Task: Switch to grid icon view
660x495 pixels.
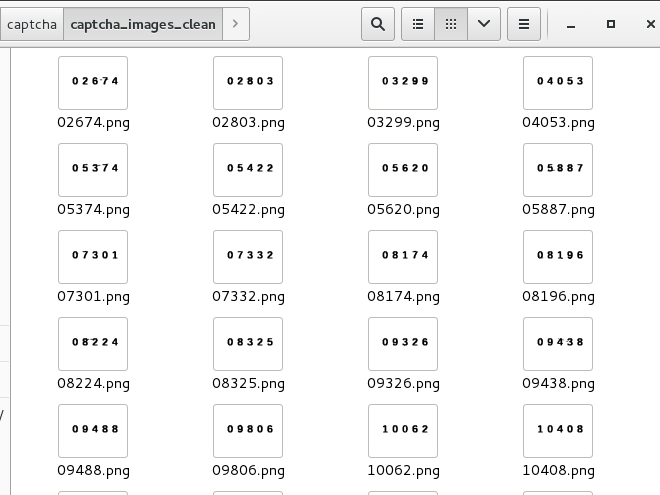Action: [x=451, y=24]
